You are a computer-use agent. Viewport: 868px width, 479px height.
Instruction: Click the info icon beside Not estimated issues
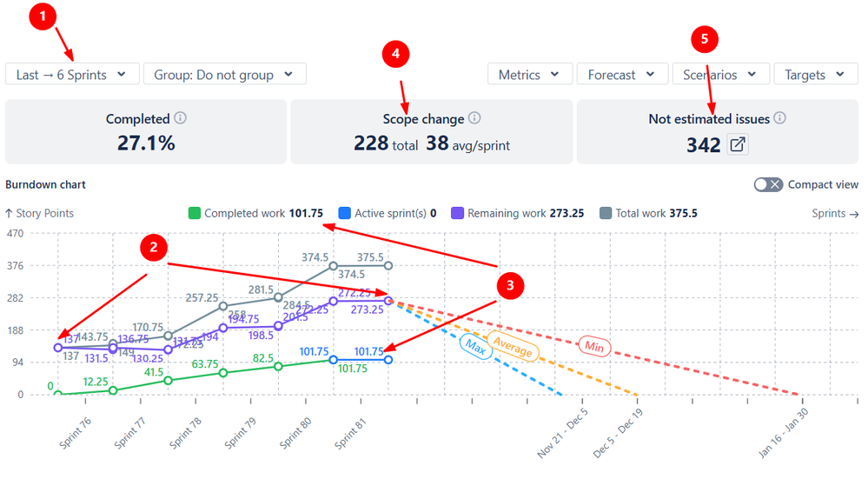(x=780, y=118)
